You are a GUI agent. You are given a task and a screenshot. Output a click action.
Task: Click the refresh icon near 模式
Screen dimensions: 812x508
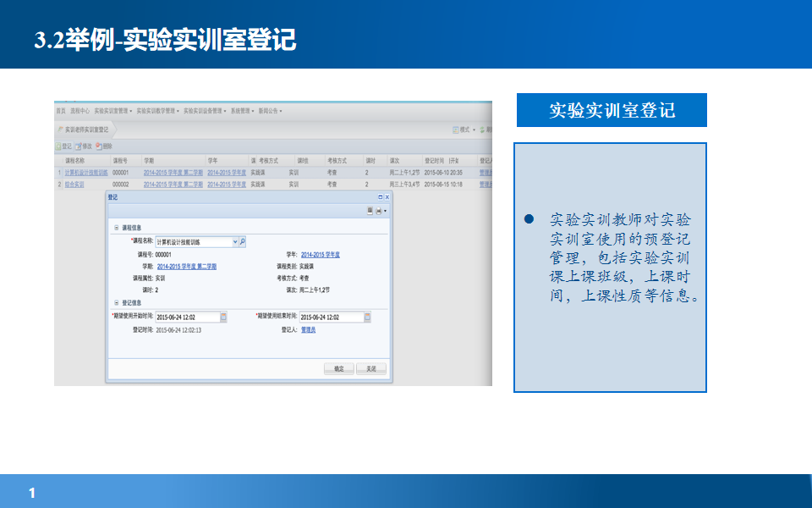click(x=481, y=129)
